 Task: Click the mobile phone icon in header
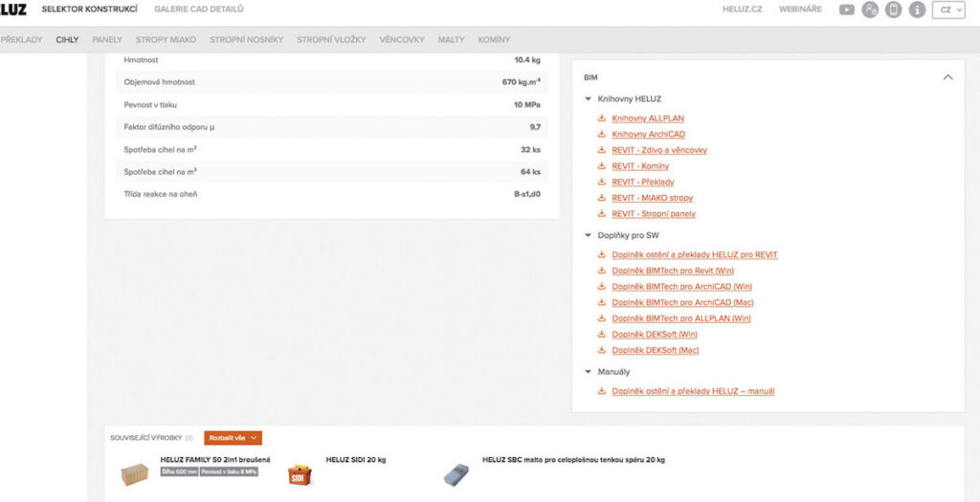pos(893,10)
